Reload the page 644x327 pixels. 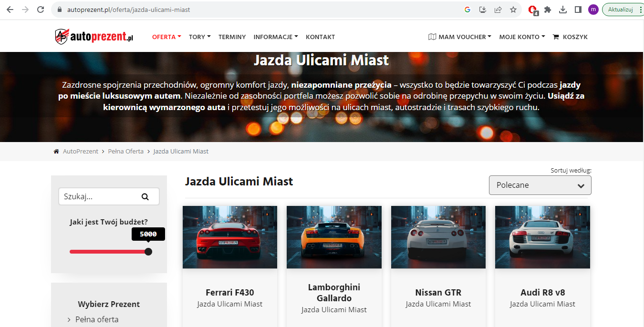(x=41, y=10)
